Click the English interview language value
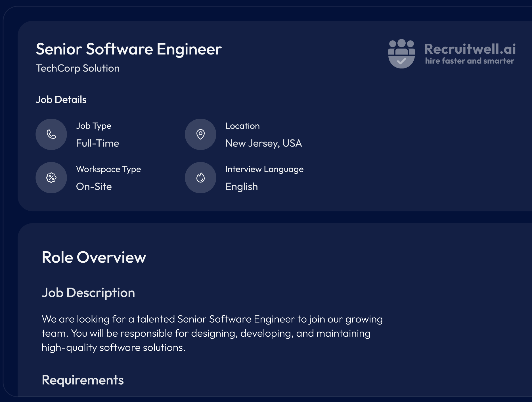532x402 pixels. click(x=241, y=187)
